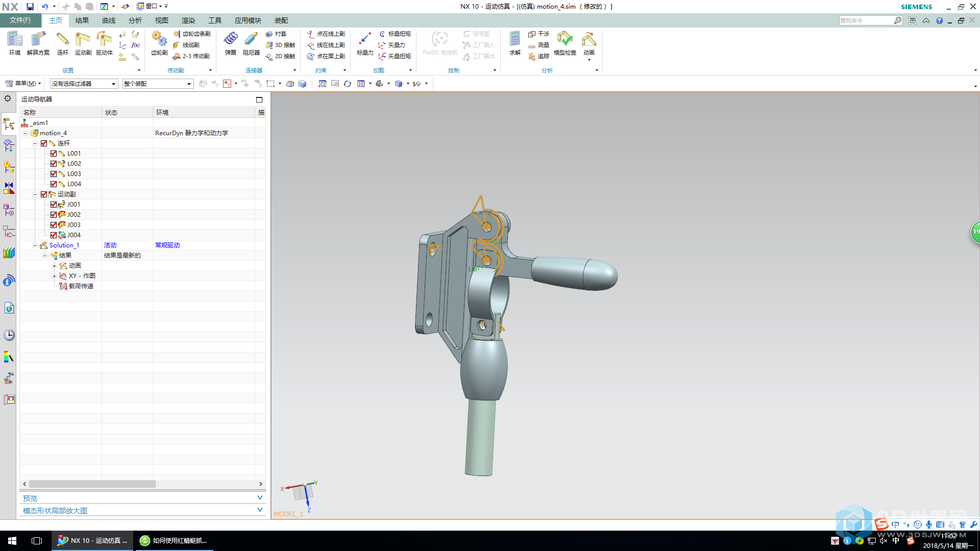Select 点在面上副 constraint
Viewport: 980px width, 551px height.
coord(326,56)
